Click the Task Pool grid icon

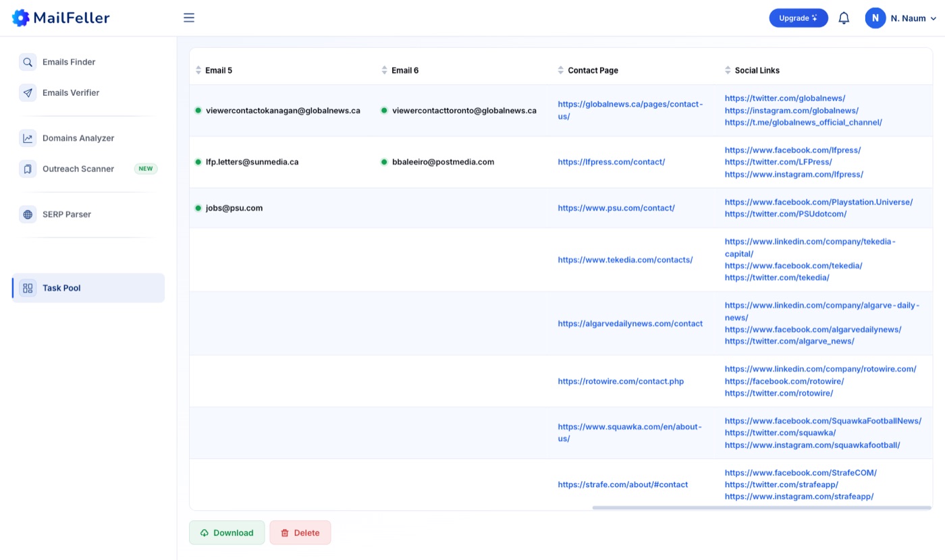tap(28, 288)
